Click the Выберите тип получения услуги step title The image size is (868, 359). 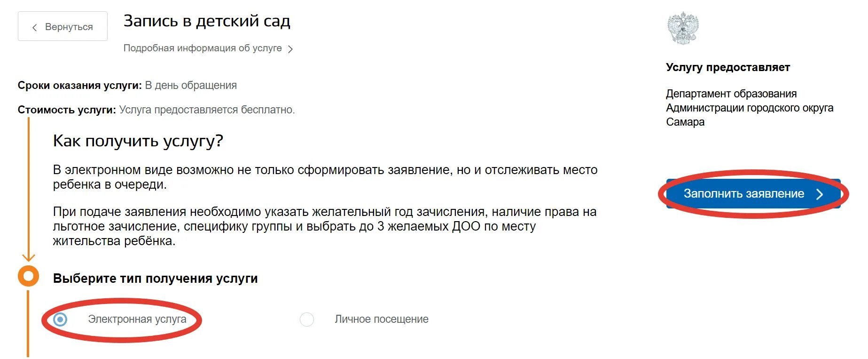(156, 279)
